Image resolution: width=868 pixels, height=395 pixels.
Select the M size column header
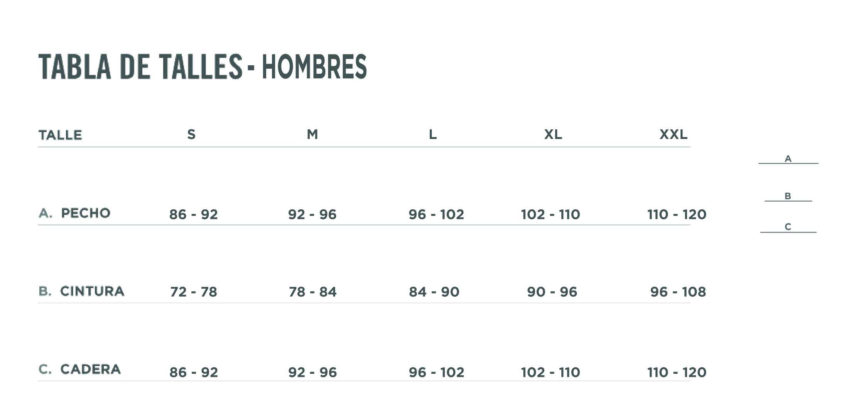[x=312, y=134]
